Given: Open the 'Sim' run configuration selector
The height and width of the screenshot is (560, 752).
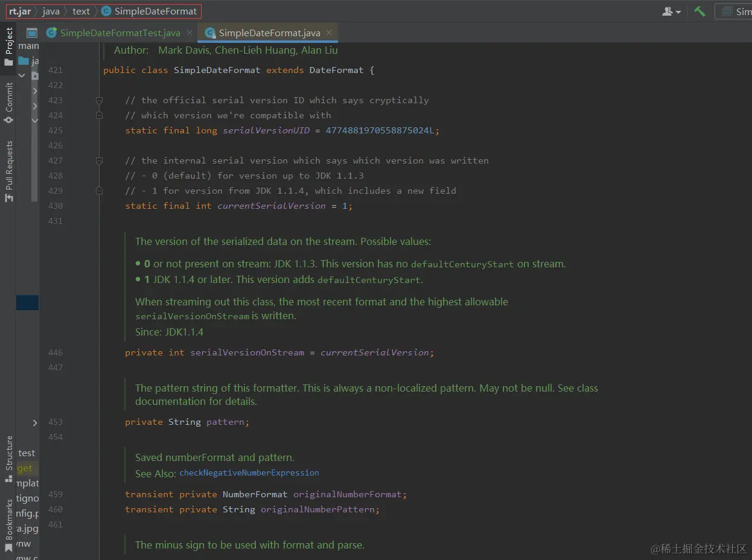Looking at the screenshot, I should pos(733,11).
